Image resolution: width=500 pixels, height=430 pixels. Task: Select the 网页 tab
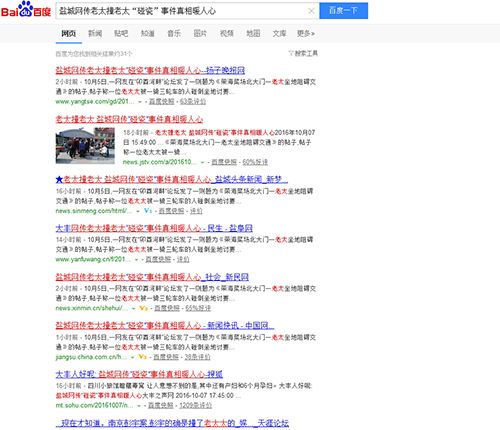point(69,33)
